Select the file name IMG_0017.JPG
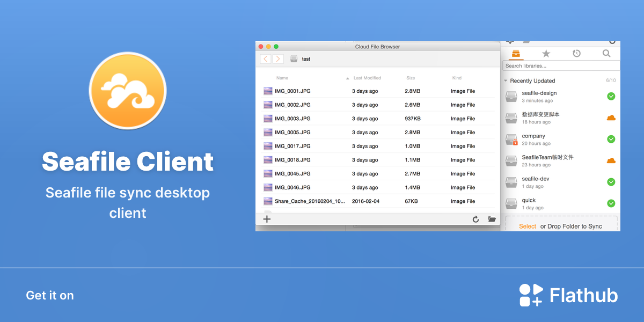The width and height of the screenshot is (644, 322). 292,147
